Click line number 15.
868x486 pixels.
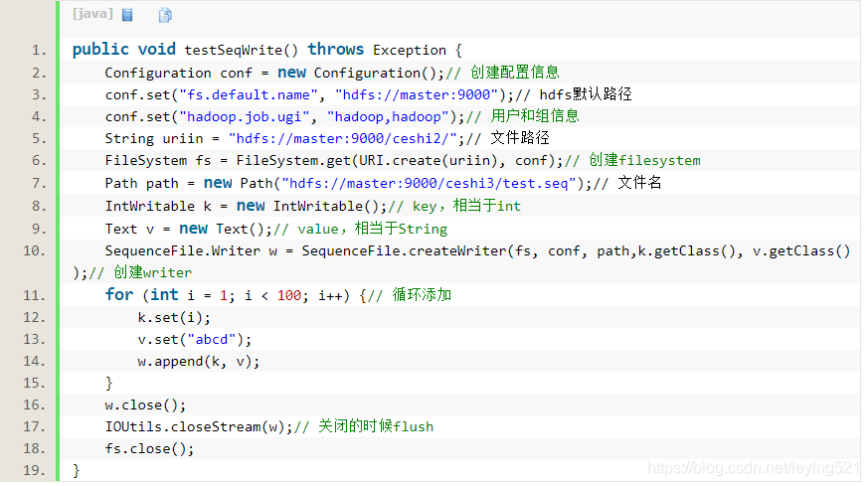click(x=35, y=383)
